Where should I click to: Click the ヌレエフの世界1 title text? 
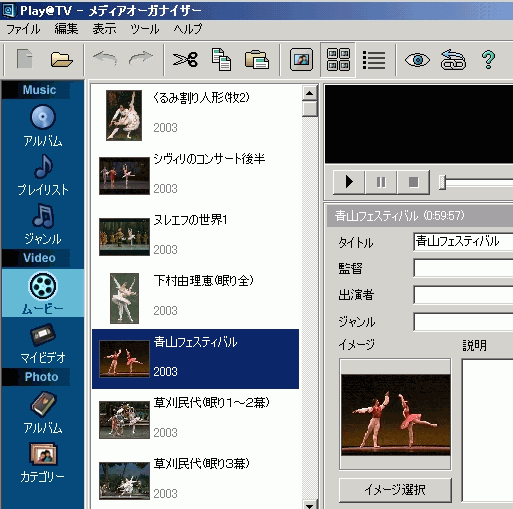pos(190,220)
